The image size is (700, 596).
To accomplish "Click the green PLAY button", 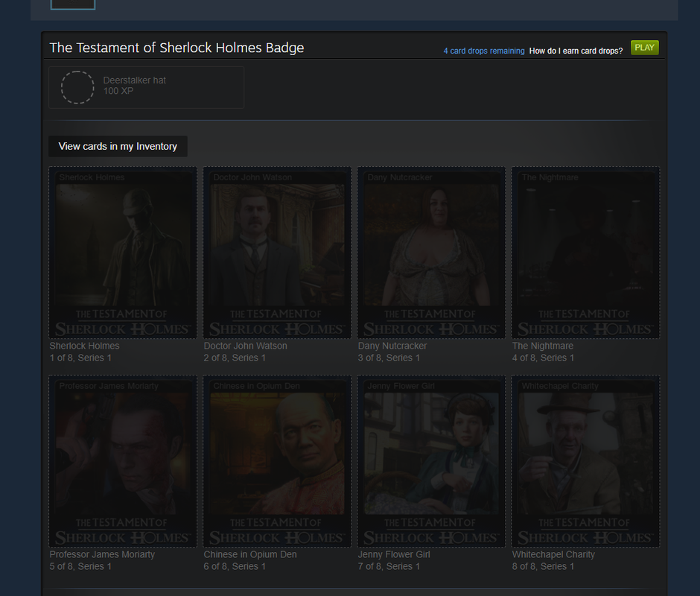I will click(x=644, y=48).
